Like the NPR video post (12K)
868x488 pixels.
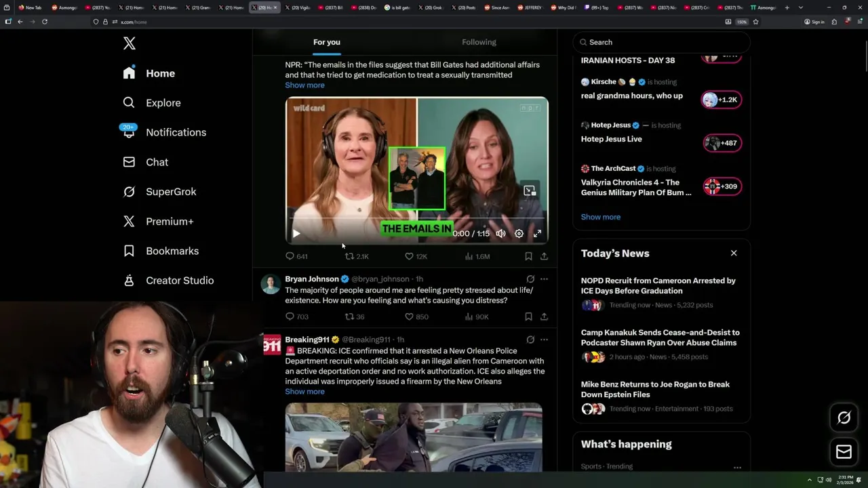point(416,256)
